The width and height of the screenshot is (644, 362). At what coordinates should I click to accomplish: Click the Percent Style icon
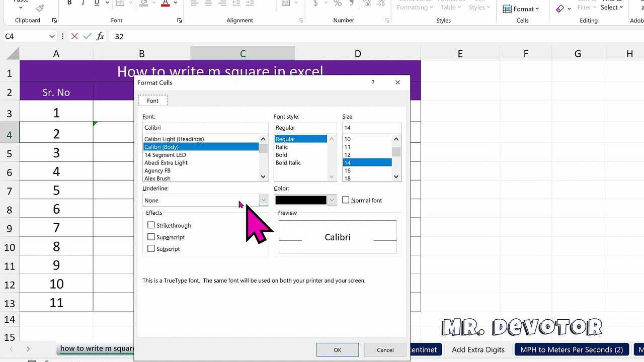tap(338, 3)
